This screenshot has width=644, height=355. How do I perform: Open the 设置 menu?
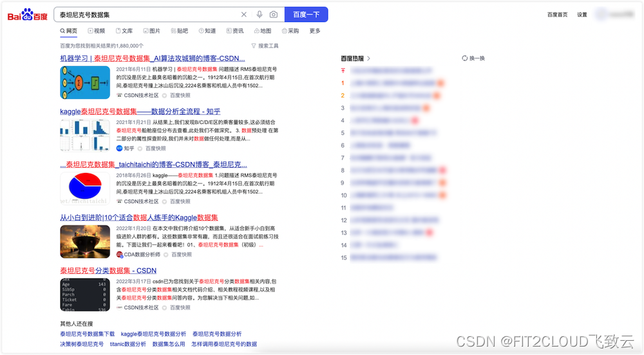[582, 15]
